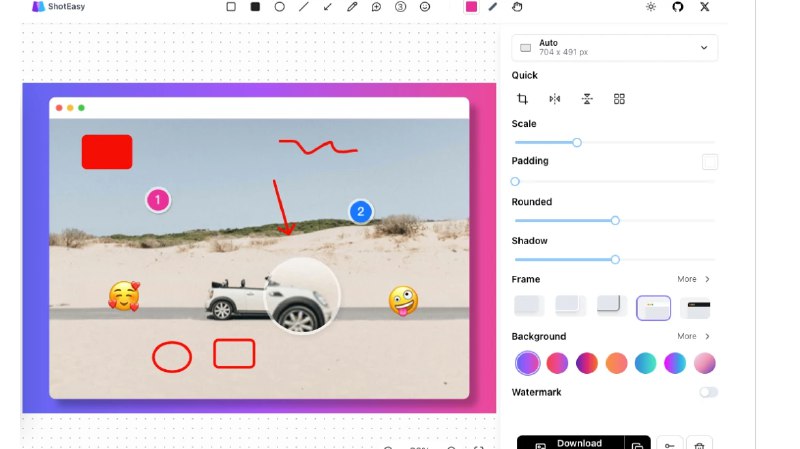Toggle the Watermark switch

click(x=708, y=392)
